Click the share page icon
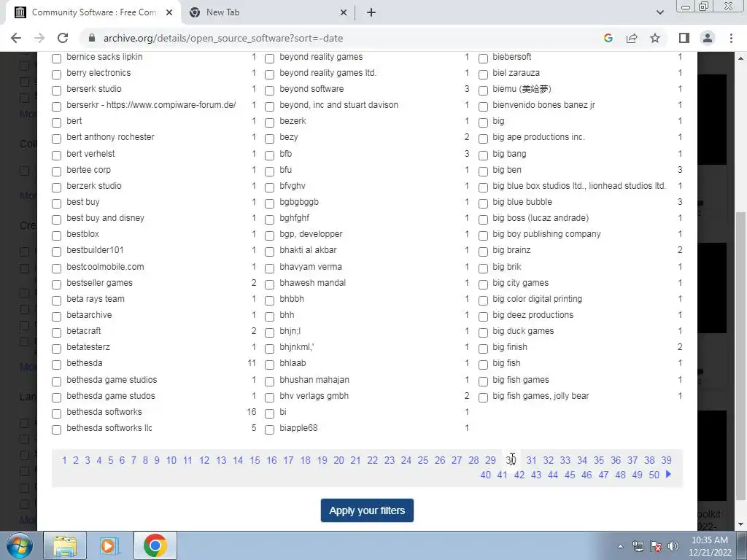The width and height of the screenshot is (747, 560). 632,38
